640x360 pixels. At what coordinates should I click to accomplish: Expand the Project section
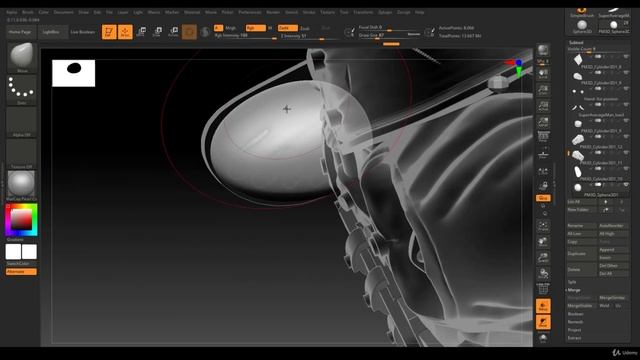[x=574, y=330]
